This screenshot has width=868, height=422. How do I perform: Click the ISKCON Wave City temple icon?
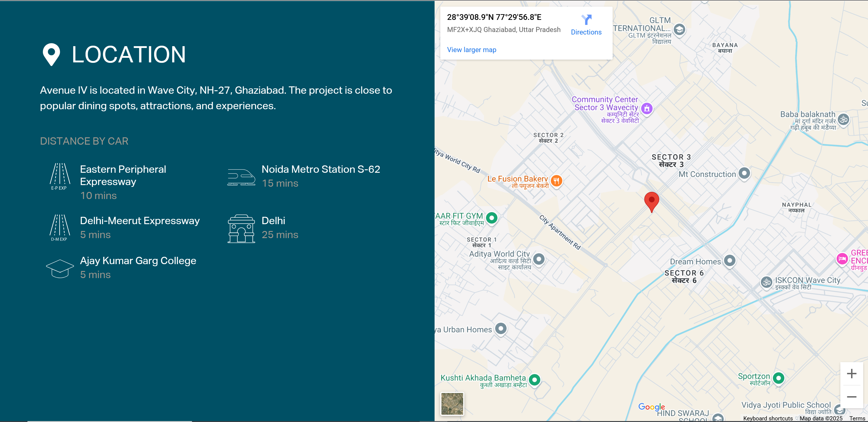click(x=766, y=282)
